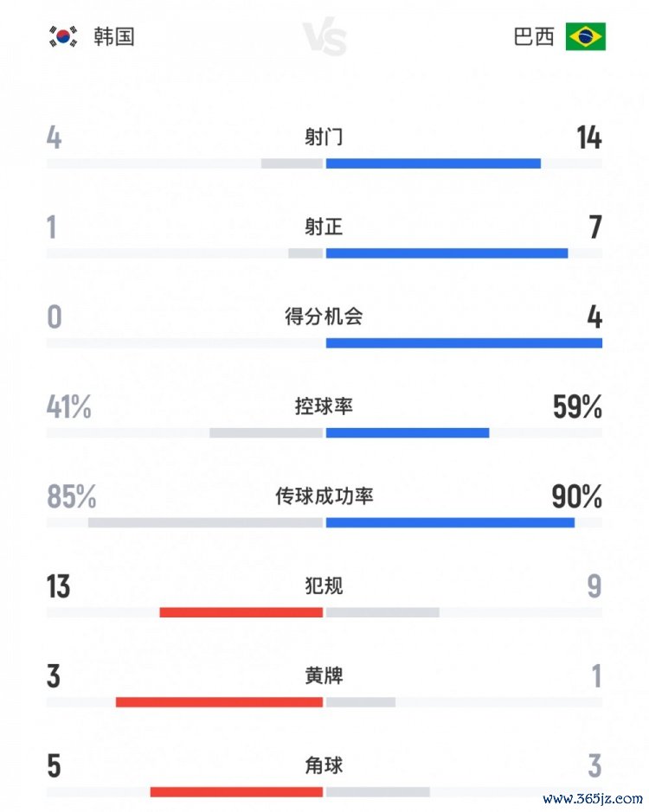
Task: Click the VS emblem between teams
Action: [x=324, y=40]
